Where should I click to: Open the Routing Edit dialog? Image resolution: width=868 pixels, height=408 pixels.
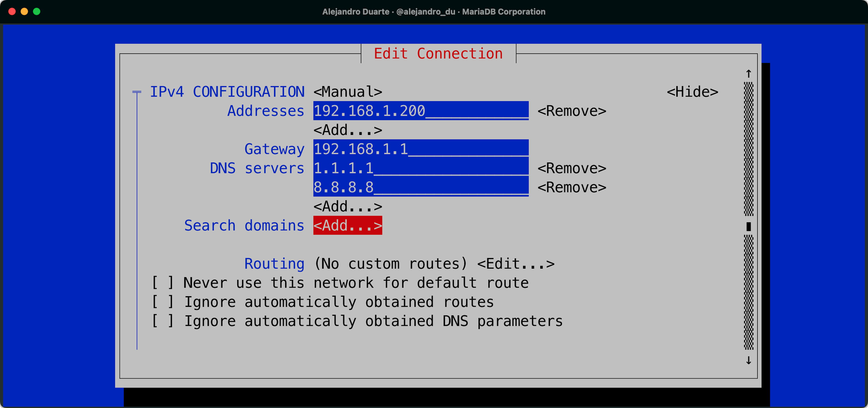pos(516,264)
